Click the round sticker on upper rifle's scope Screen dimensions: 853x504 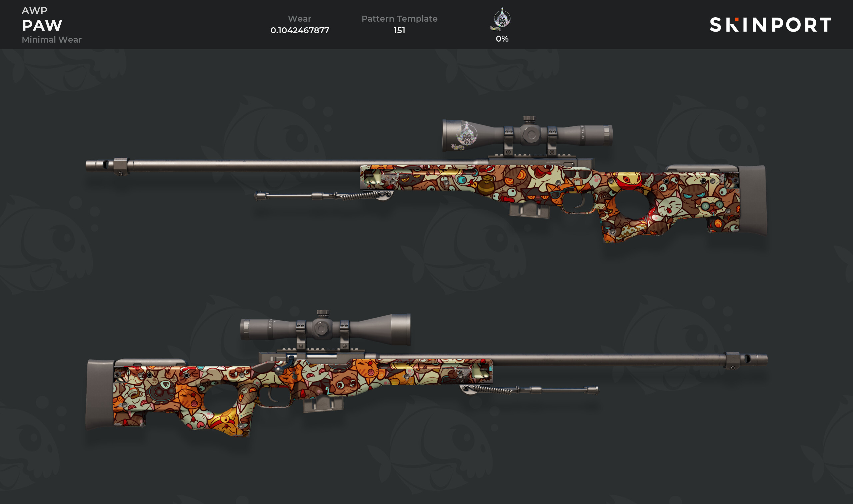[x=466, y=134]
